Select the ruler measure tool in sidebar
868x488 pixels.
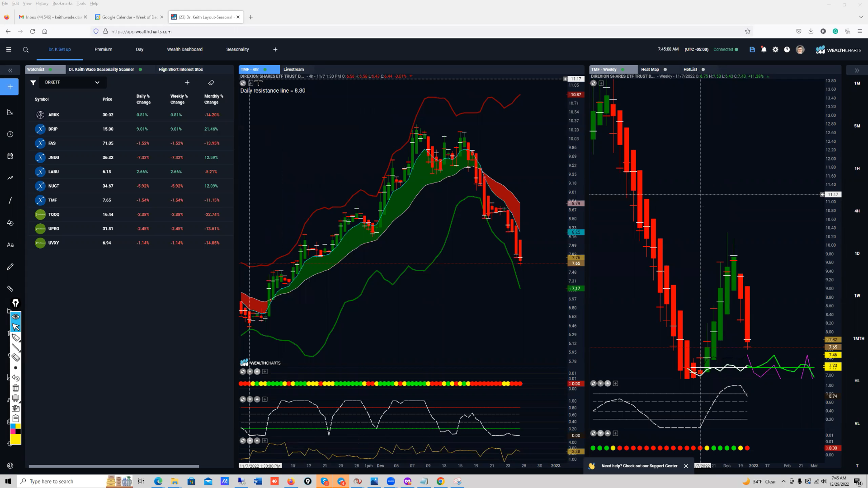tap(10, 289)
